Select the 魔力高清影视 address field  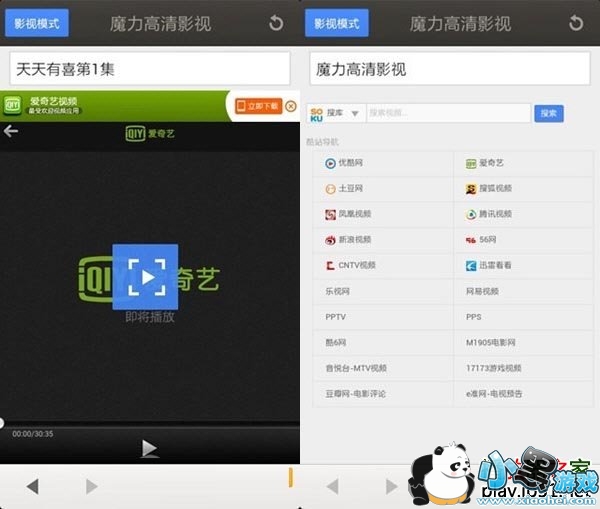pyautogui.click(x=450, y=69)
